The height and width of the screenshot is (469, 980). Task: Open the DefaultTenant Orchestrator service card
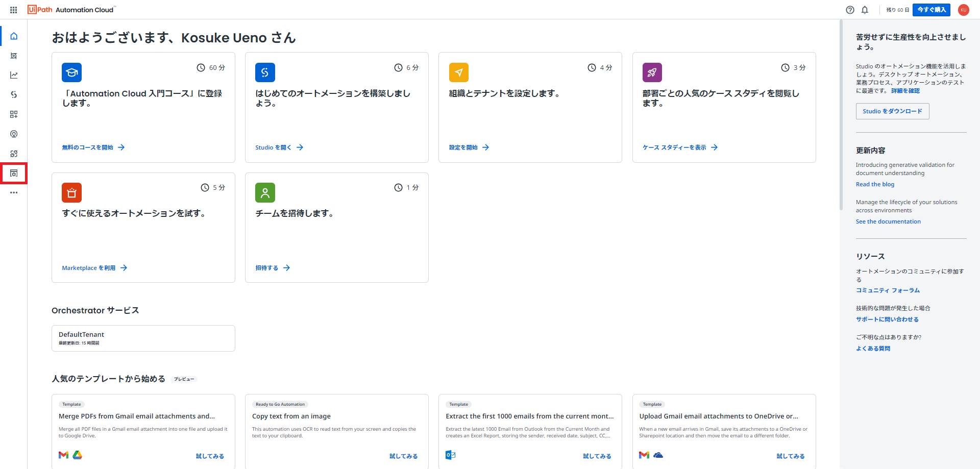143,338
